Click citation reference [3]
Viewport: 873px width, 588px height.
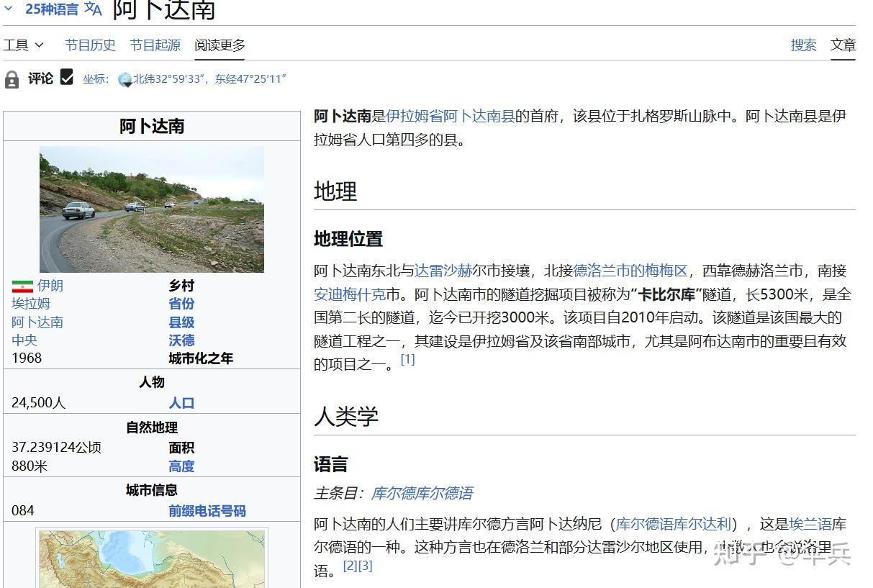366,566
